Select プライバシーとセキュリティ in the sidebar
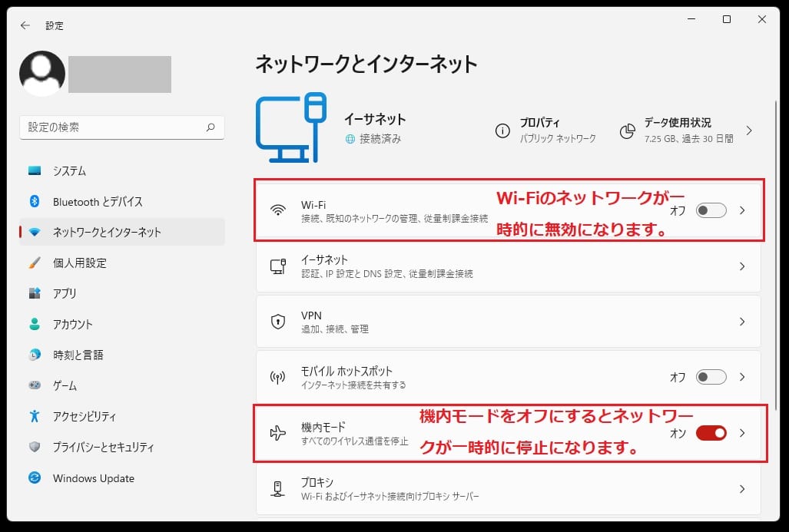The height and width of the screenshot is (532, 789). coord(122,447)
